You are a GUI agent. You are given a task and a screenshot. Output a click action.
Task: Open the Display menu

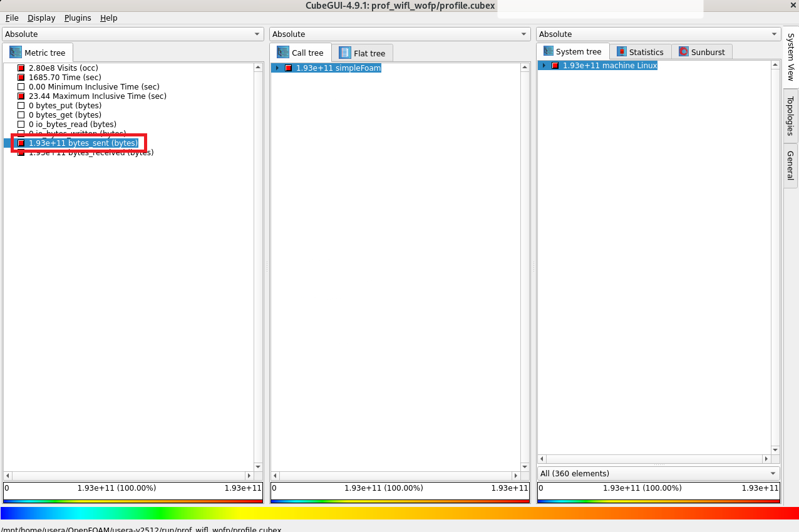click(x=41, y=18)
